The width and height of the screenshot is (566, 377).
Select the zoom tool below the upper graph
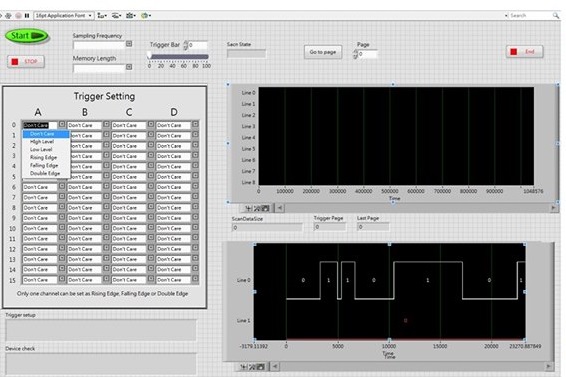pos(257,208)
